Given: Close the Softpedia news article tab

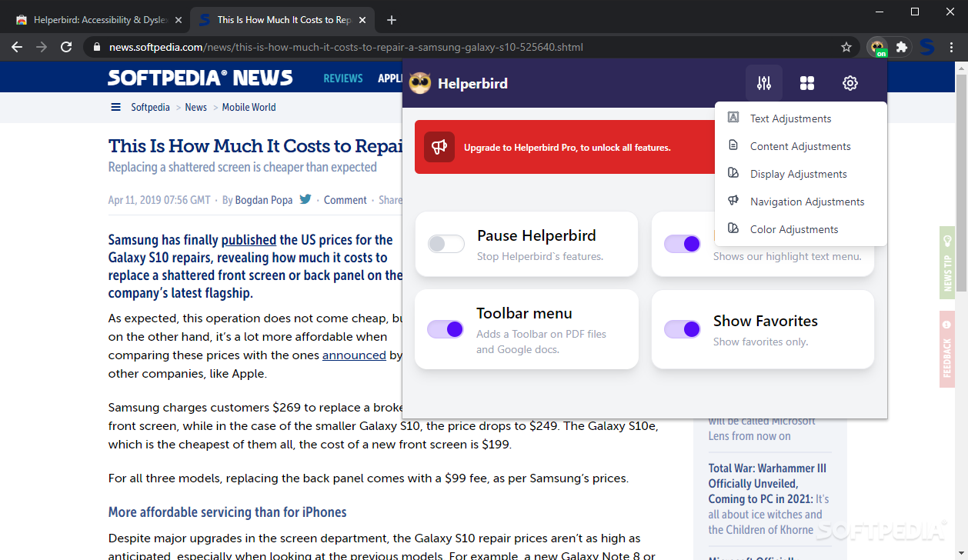Looking at the screenshot, I should [x=364, y=20].
